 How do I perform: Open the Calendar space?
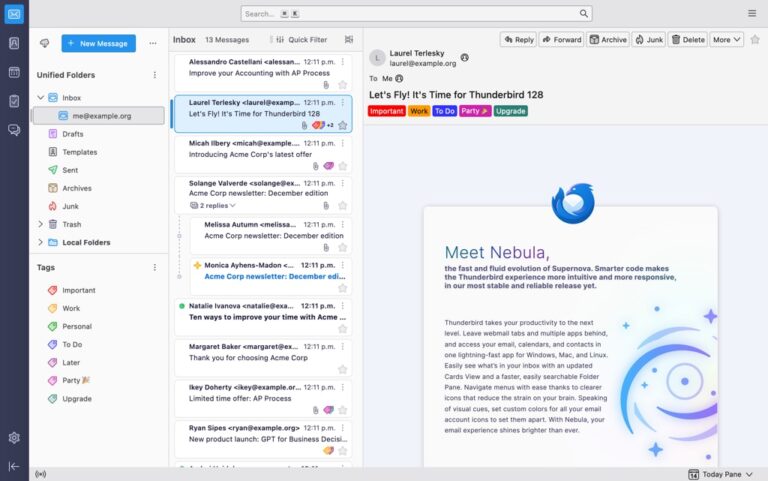pos(14,72)
